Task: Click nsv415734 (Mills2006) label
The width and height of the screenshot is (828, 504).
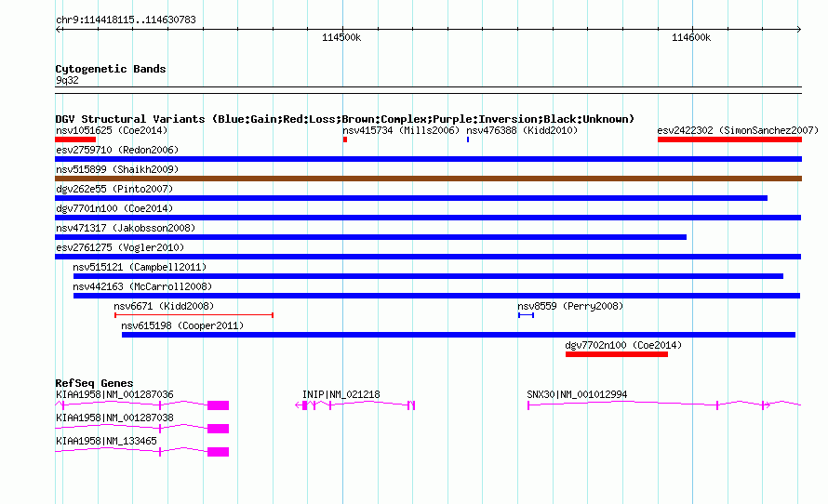Action: point(401,130)
